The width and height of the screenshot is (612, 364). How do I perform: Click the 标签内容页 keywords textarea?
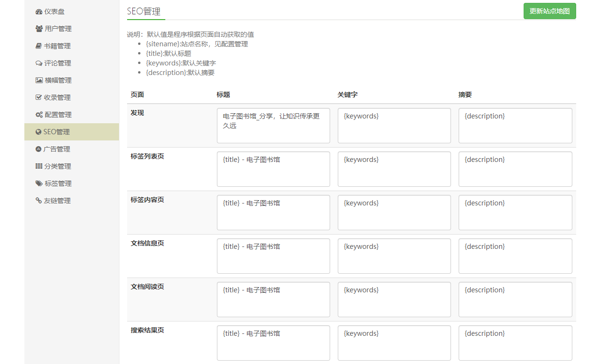pos(394,213)
